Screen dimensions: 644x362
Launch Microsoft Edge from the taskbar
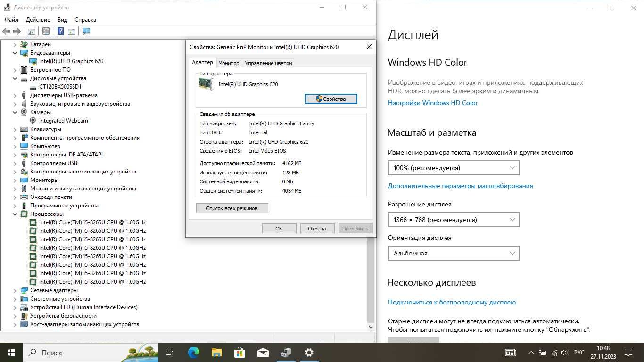coord(194,353)
